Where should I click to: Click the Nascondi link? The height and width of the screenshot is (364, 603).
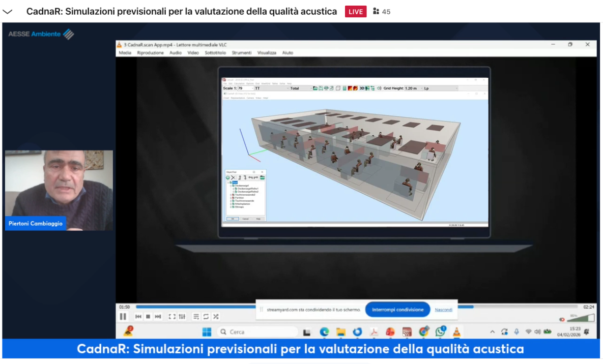point(443,310)
